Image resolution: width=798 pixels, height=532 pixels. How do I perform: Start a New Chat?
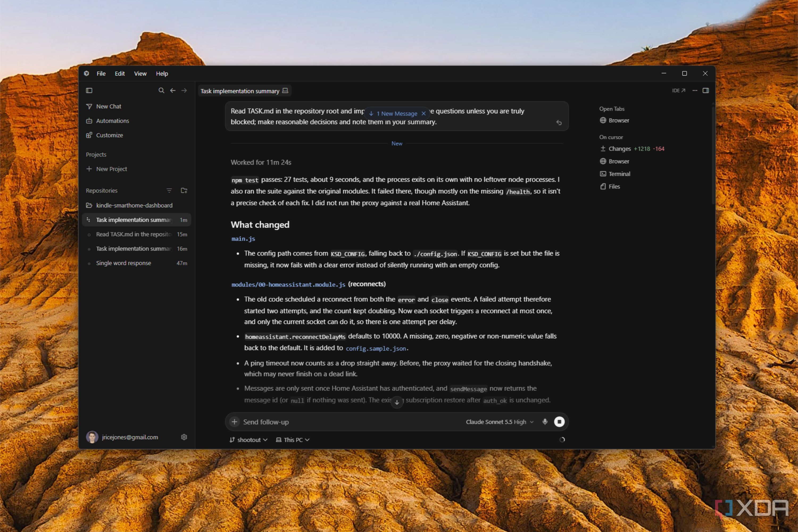[109, 107]
